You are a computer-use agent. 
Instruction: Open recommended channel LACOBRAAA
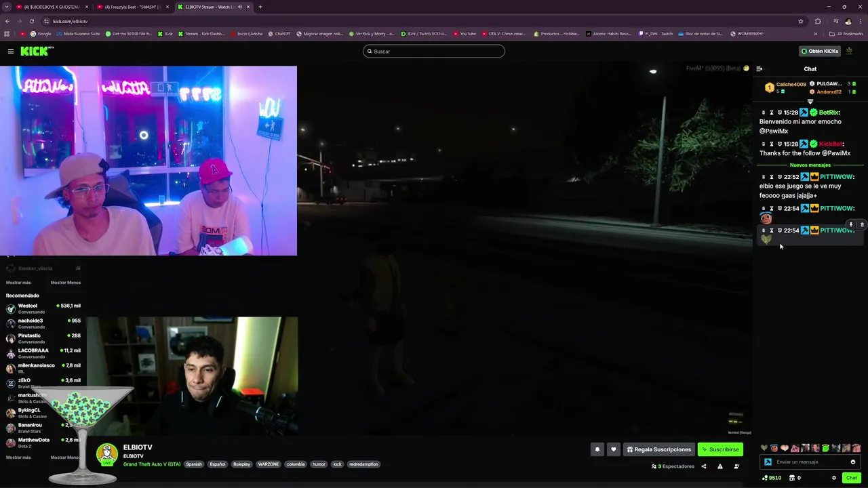[43, 353]
